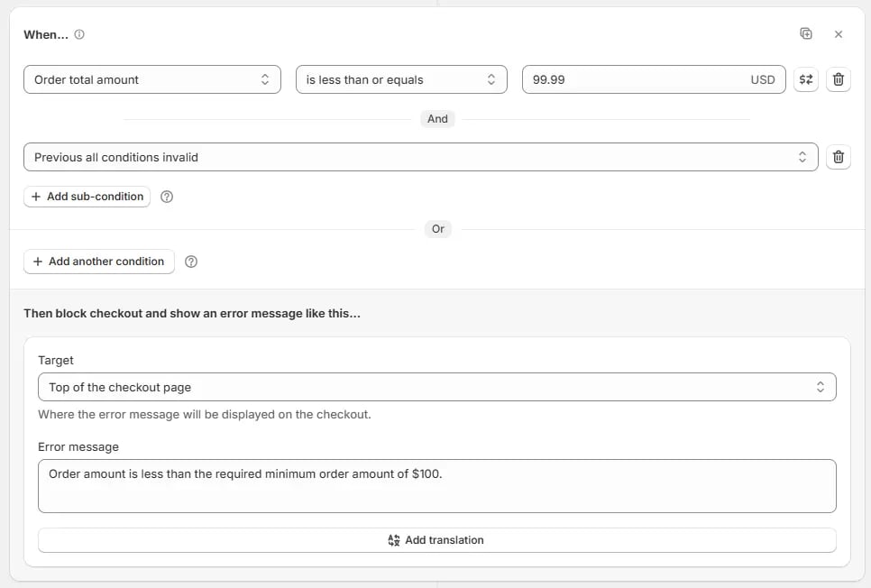Open the info icon next to When

pos(79,34)
